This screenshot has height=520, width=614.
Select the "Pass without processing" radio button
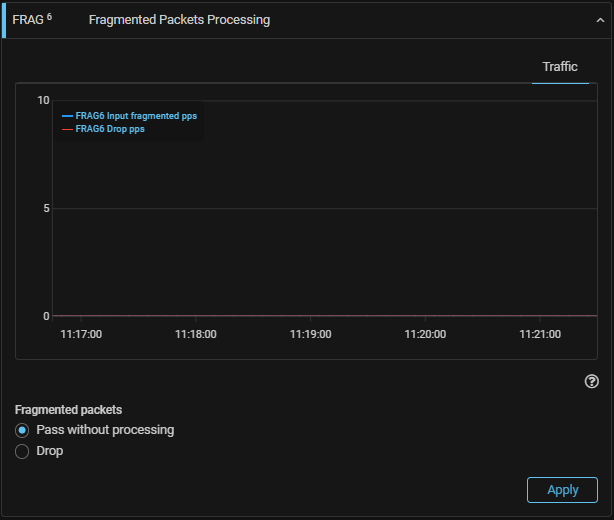pyautogui.click(x=22, y=430)
